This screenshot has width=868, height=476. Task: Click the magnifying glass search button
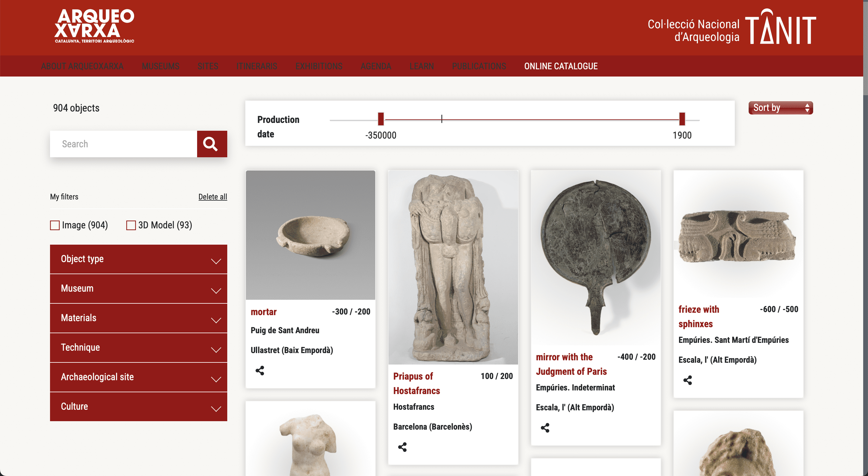point(212,144)
